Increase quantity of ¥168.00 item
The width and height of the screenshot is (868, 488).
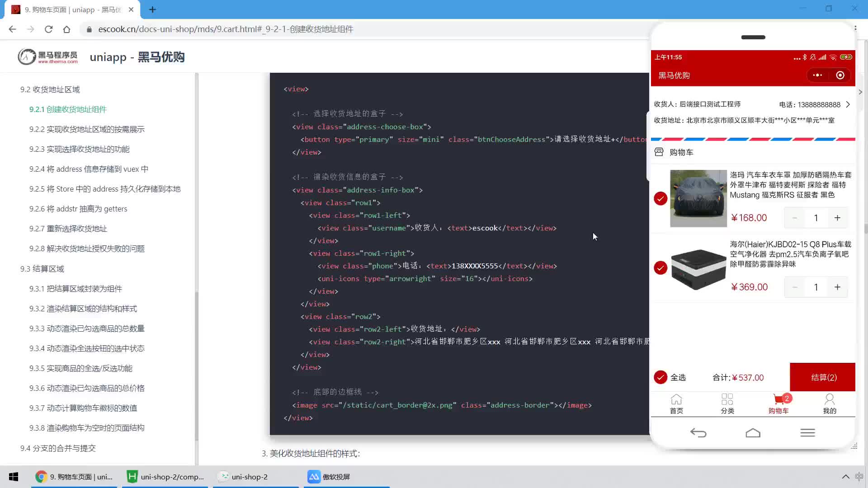(837, 218)
